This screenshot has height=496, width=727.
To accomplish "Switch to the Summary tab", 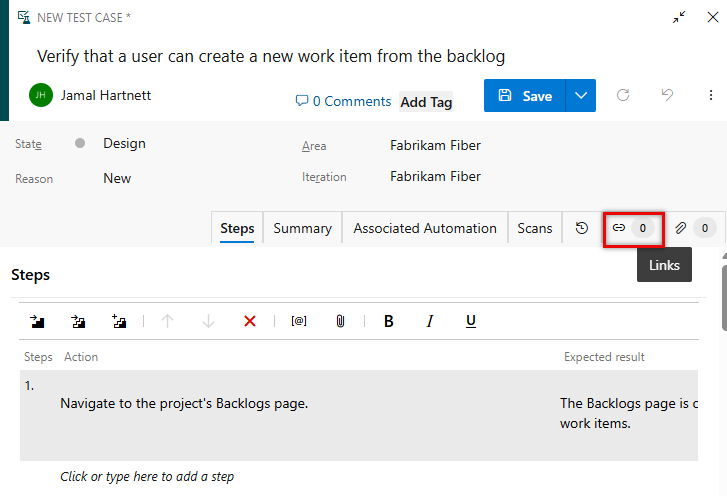I will [x=302, y=228].
